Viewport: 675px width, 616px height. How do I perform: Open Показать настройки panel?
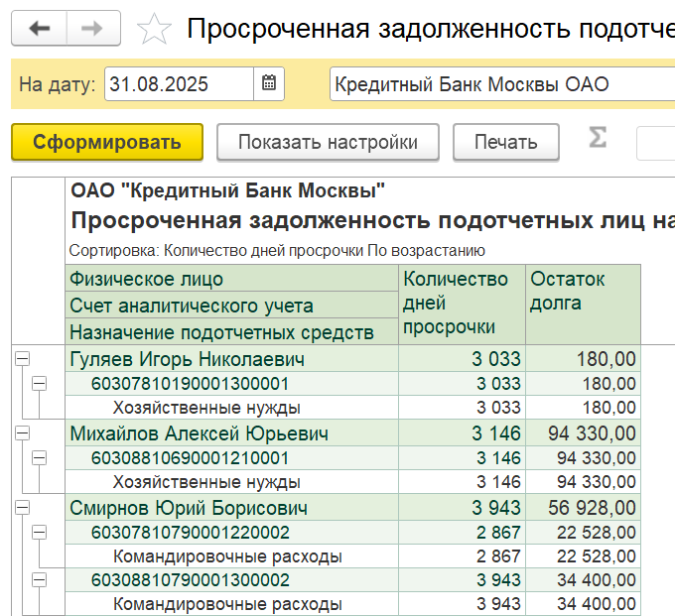pos(328,142)
